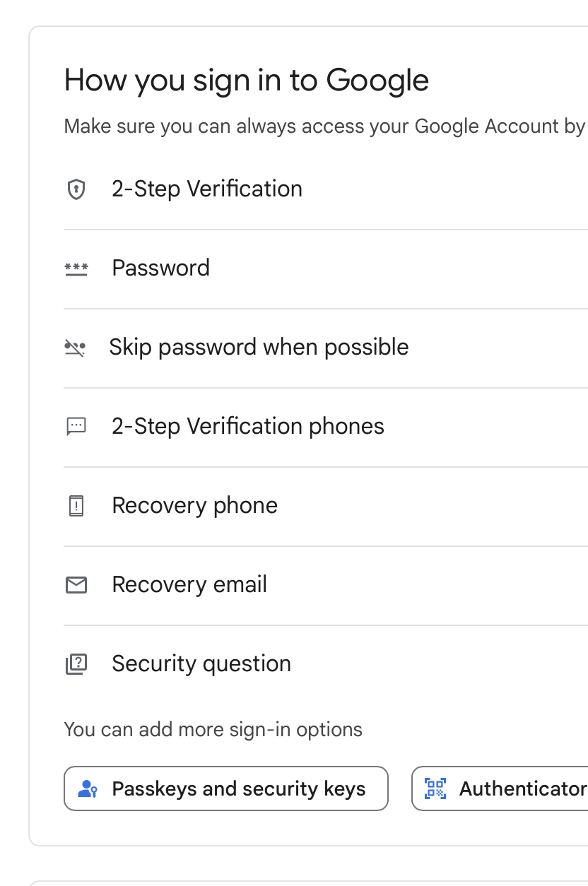
Task: Click the 2-Step Verification shield icon
Action: 76,189
